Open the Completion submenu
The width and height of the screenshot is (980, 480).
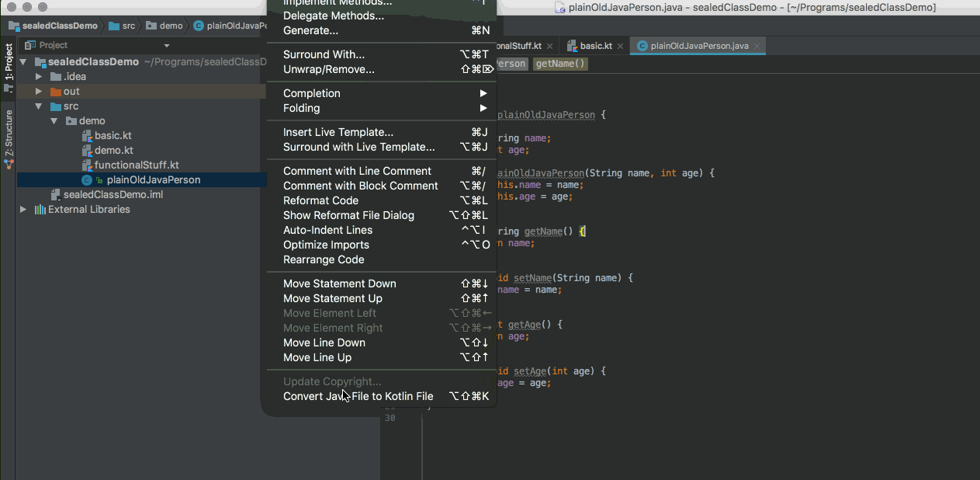tap(381, 93)
